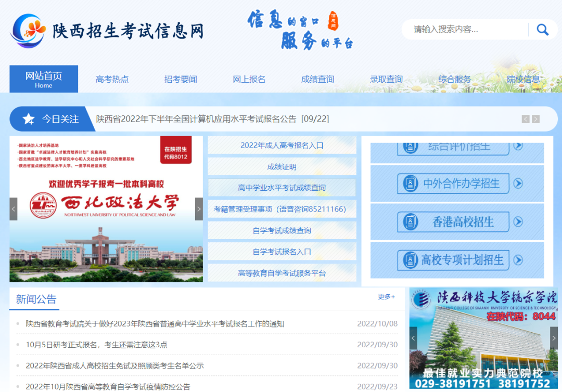The width and height of the screenshot is (562, 392).
Task: Click the right arrow of the banner carousel
Action: 198,208
